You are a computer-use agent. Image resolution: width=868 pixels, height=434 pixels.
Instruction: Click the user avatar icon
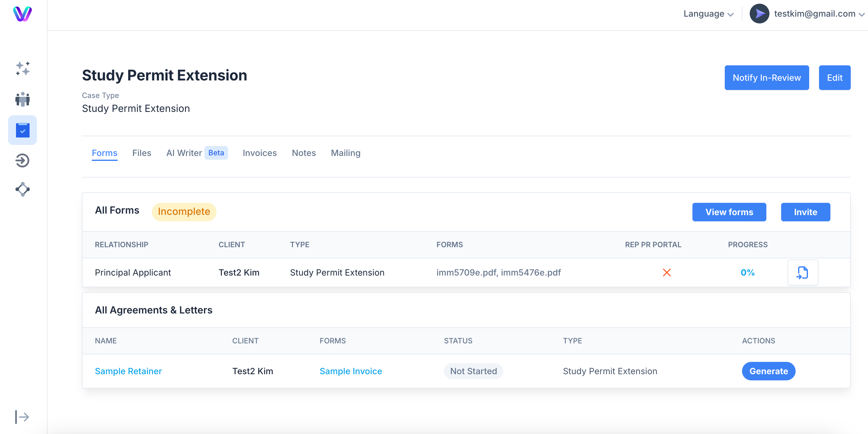[x=759, y=14]
